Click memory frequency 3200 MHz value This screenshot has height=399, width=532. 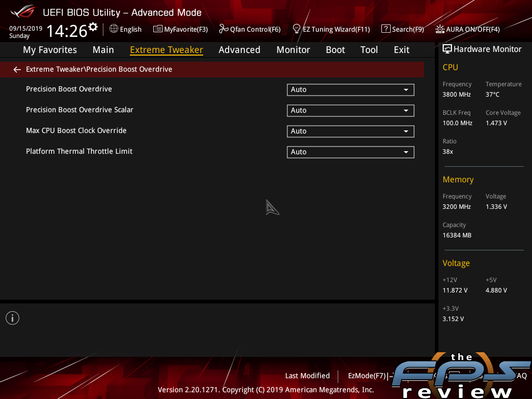click(457, 207)
